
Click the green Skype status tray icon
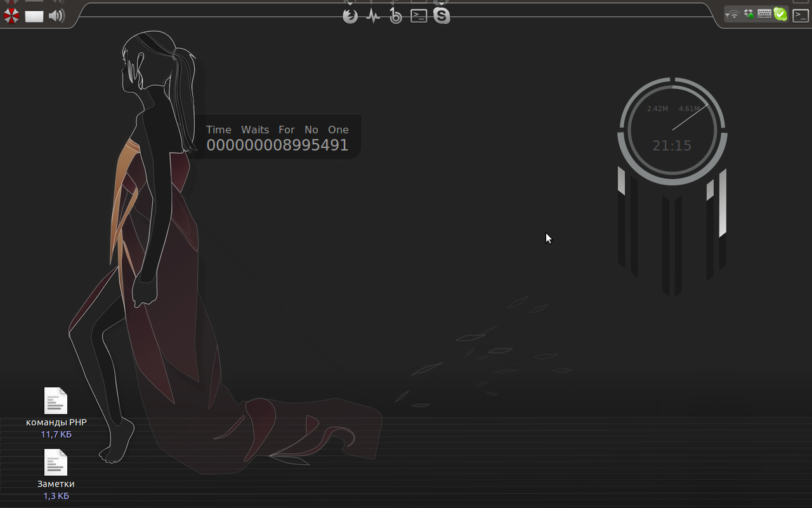point(780,14)
